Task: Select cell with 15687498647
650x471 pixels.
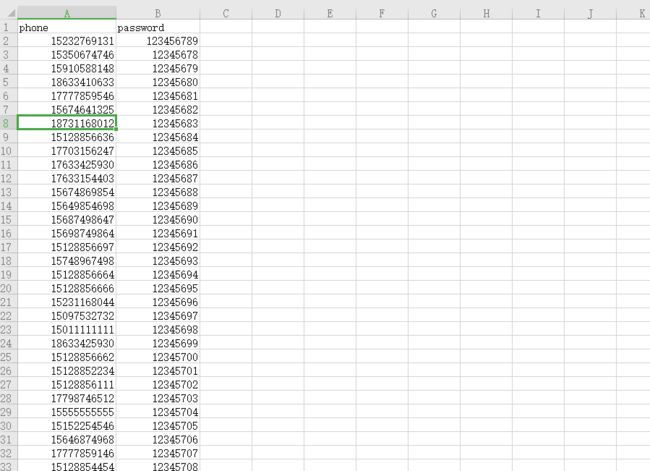Action: click(x=67, y=219)
